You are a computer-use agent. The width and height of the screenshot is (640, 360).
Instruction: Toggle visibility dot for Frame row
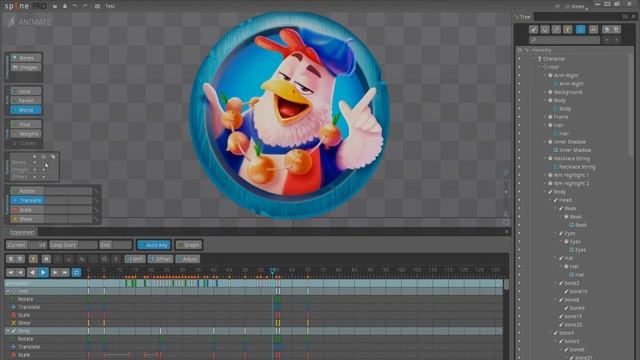coord(519,117)
